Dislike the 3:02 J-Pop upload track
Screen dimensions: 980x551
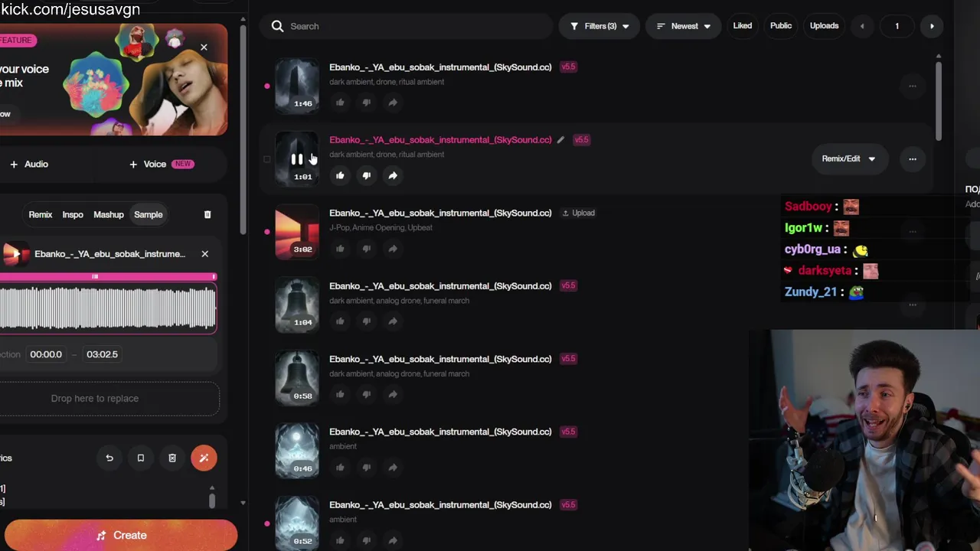point(366,249)
